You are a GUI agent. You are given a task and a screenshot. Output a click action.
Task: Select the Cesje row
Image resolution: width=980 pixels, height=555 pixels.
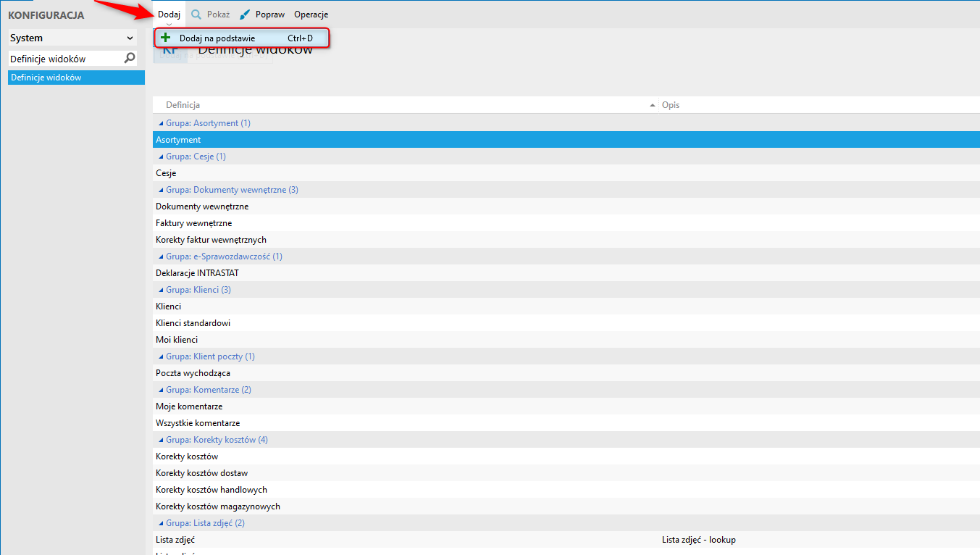tap(566, 173)
